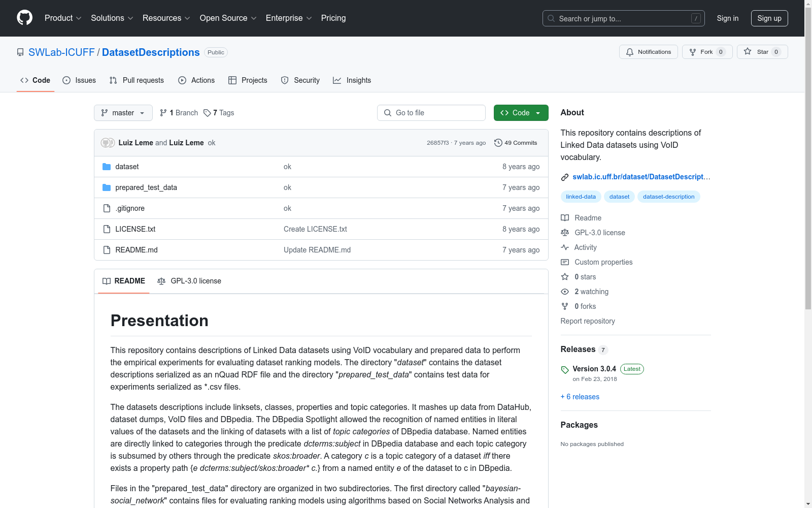
Task: Click the scale icon beside GPL-3.0 license in About
Action: tap(565, 233)
